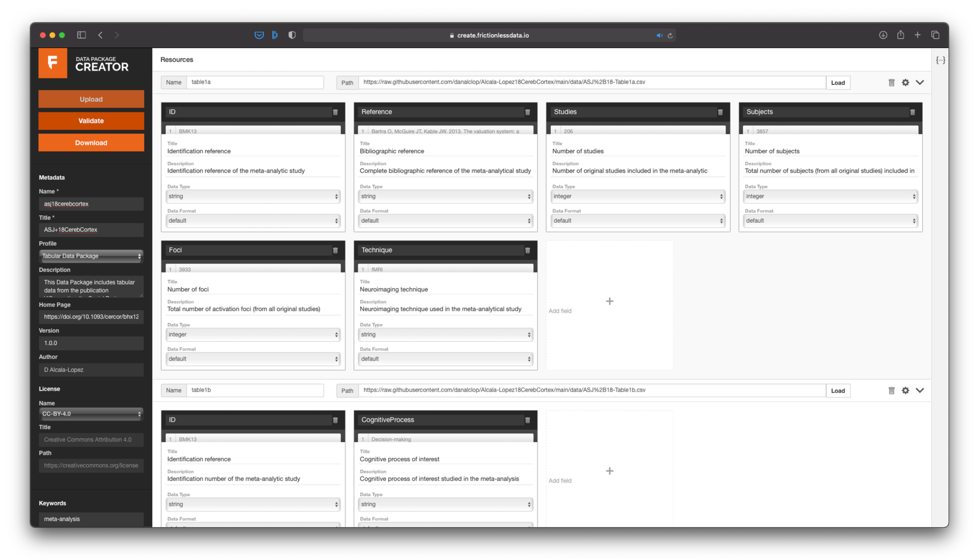Open the Data Type dropdown for Foci
The width and height of the screenshot is (979, 560).
(252, 333)
